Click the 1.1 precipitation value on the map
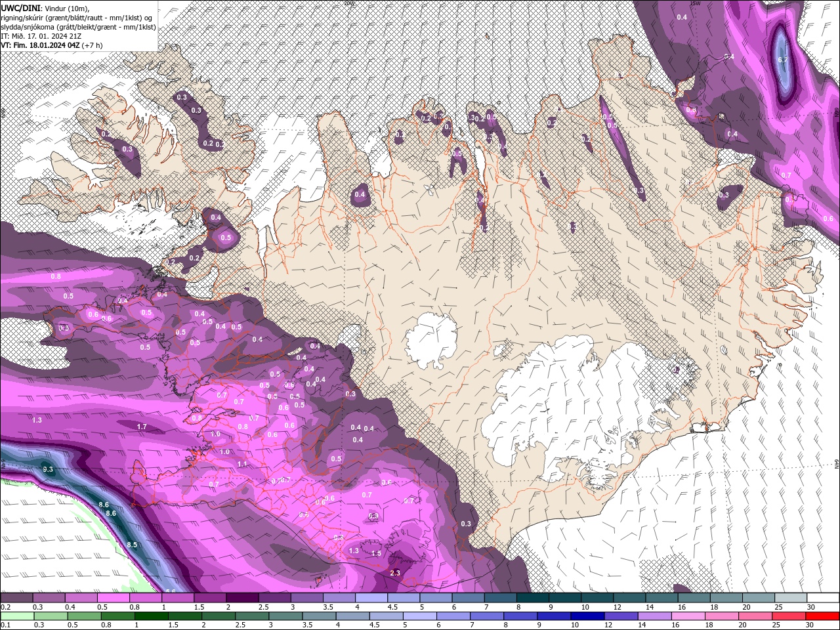This screenshot has height=630, width=840. (242, 464)
